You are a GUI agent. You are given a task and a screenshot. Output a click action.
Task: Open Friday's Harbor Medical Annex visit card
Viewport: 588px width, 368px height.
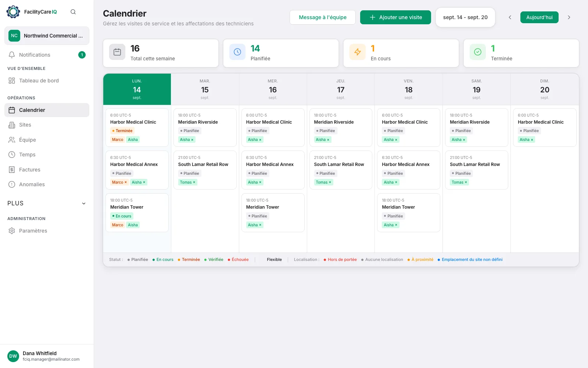pyautogui.click(x=409, y=170)
